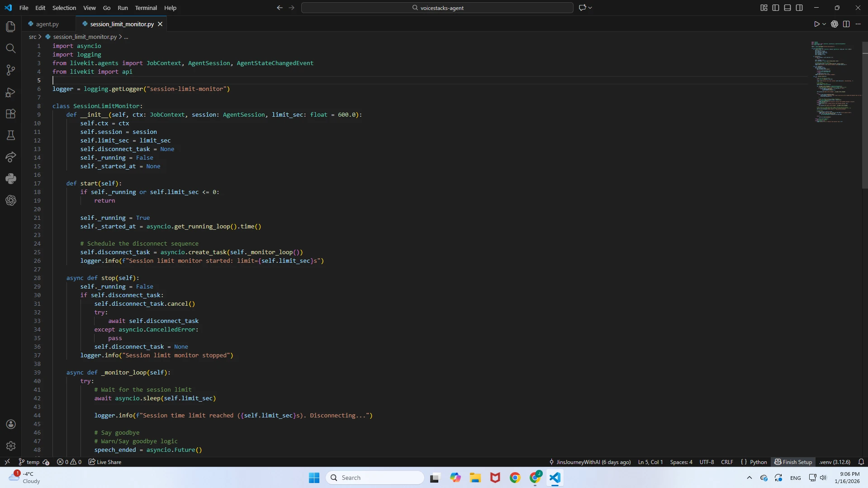This screenshot has height=488, width=868.
Task: Open the Terminal menu
Action: [x=146, y=8]
